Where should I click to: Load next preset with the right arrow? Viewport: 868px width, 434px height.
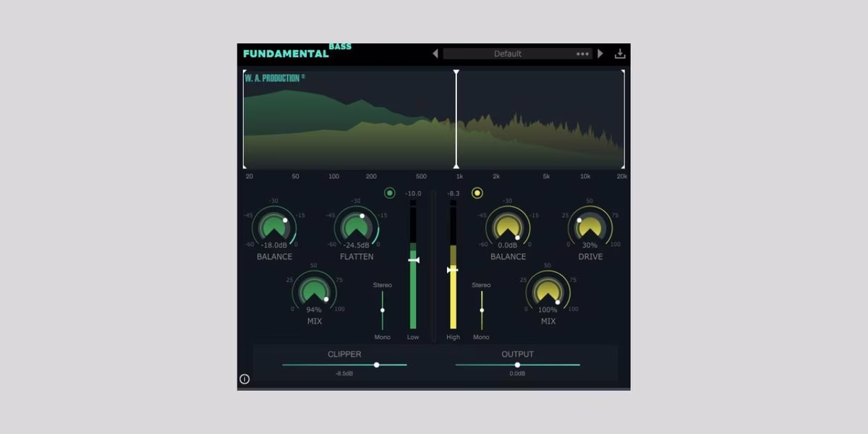pos(601,53)
